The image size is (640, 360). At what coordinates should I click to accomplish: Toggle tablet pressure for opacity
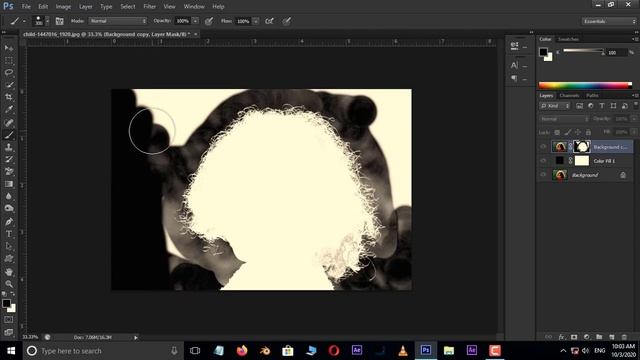[x=209, y=21]
